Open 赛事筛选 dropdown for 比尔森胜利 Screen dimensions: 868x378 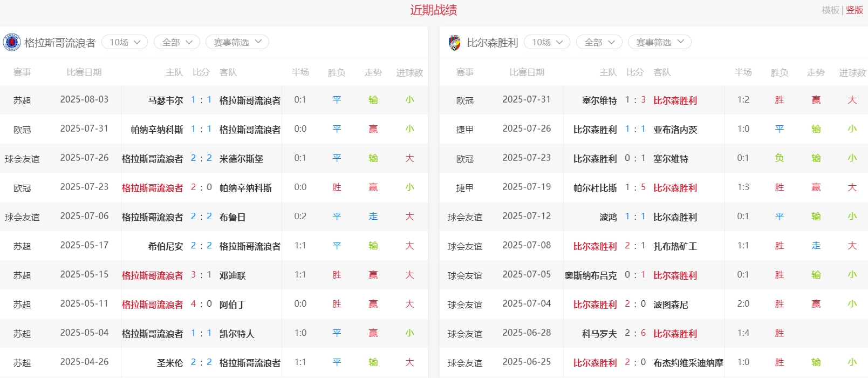click(x=660, y=42)
